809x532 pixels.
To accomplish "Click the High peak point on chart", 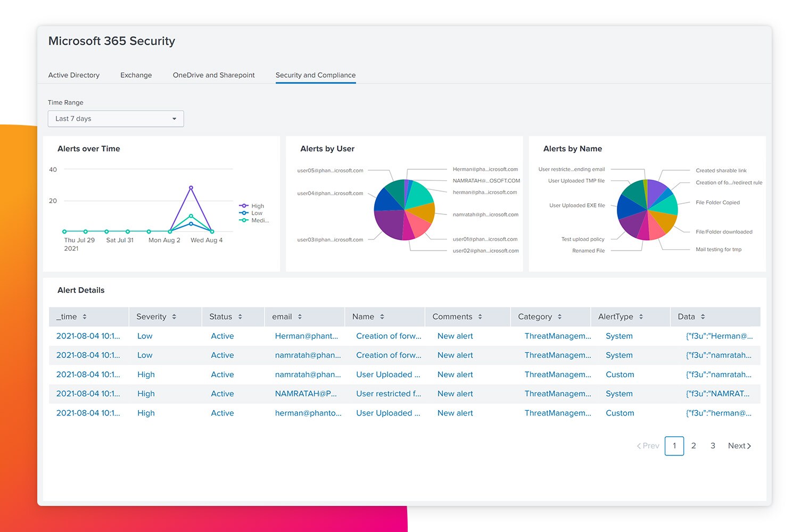I will coord(191,188).
